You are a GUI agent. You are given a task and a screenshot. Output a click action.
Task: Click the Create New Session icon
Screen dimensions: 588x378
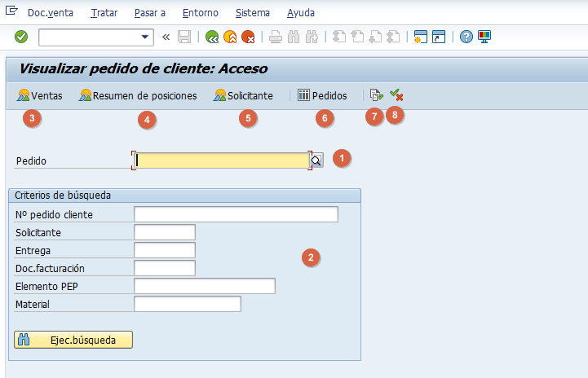pos(420,37)
